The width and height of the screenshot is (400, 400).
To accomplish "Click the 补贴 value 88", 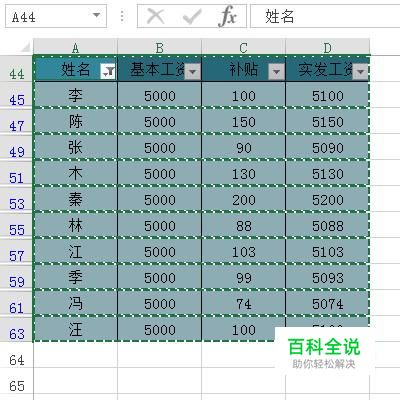I will coord(244,225).
